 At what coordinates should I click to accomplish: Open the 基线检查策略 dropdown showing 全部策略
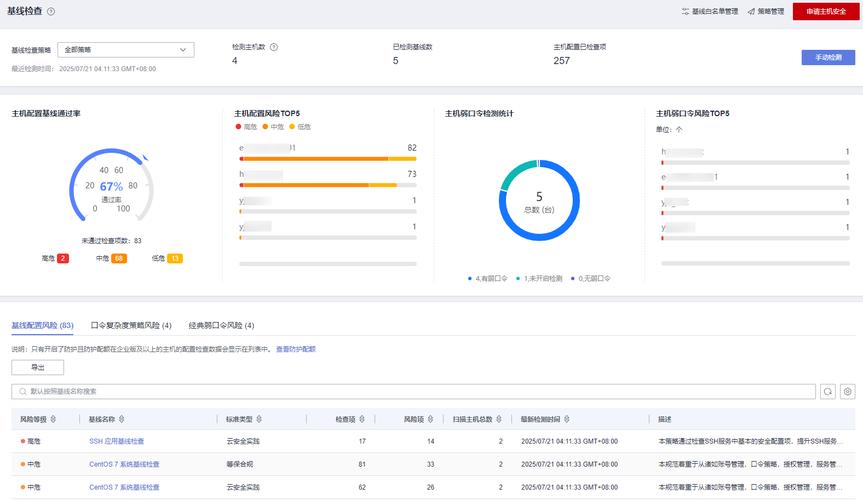(125, 50)
